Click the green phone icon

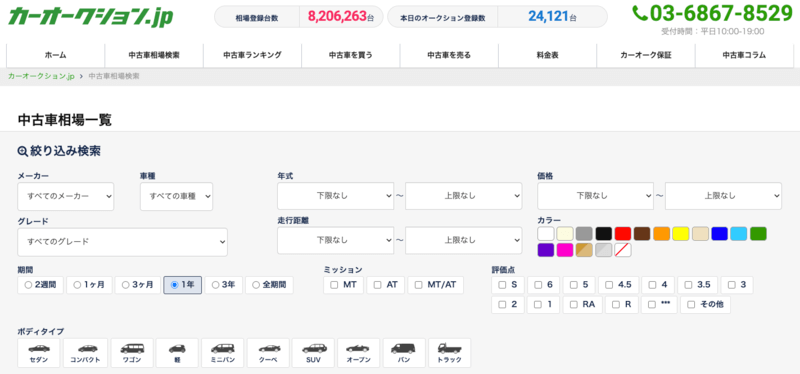point(640,13)
